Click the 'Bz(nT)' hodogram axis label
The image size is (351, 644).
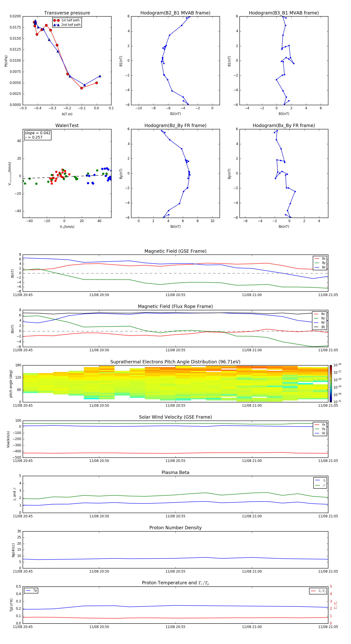(x=175, y=227)
